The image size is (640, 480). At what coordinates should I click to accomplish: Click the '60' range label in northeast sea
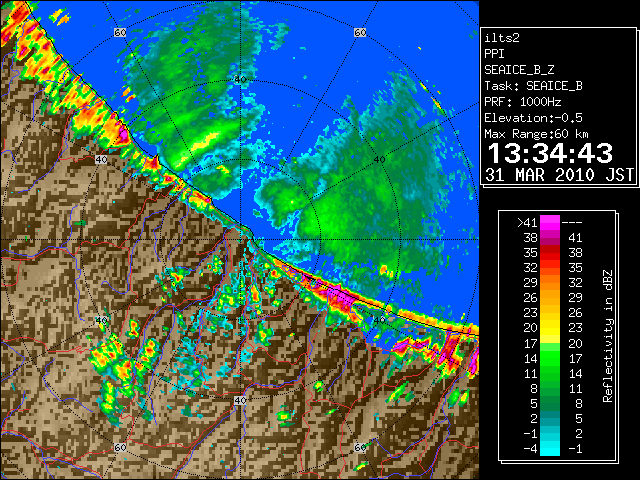pyautogui.click(x=360, y=32)
